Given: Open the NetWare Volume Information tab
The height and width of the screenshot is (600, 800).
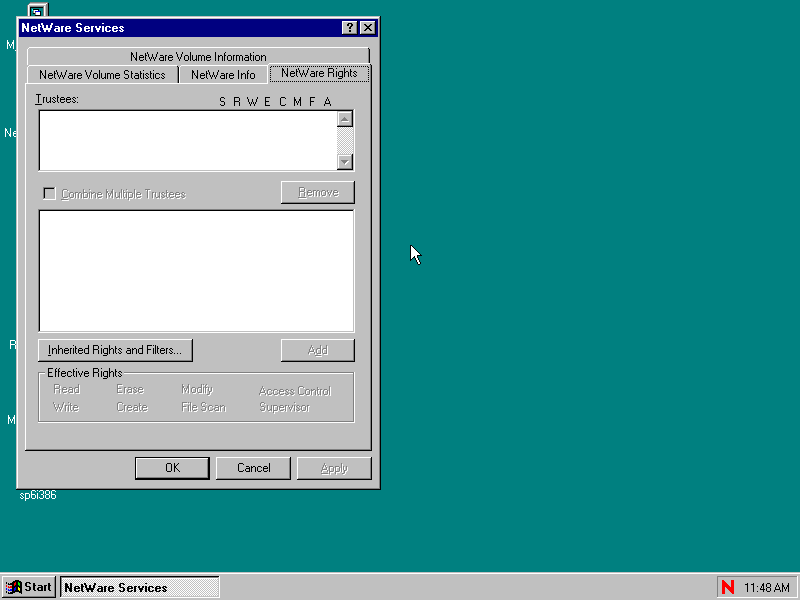Looking at the screenshot, I should tap(198, 56).
